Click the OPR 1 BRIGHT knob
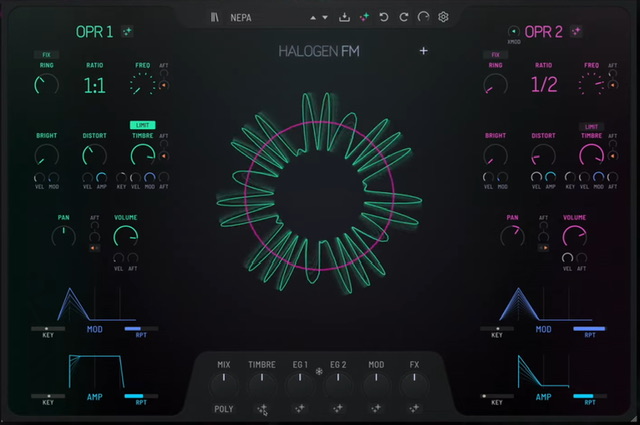The image size is (640, 425). [47, 156]
